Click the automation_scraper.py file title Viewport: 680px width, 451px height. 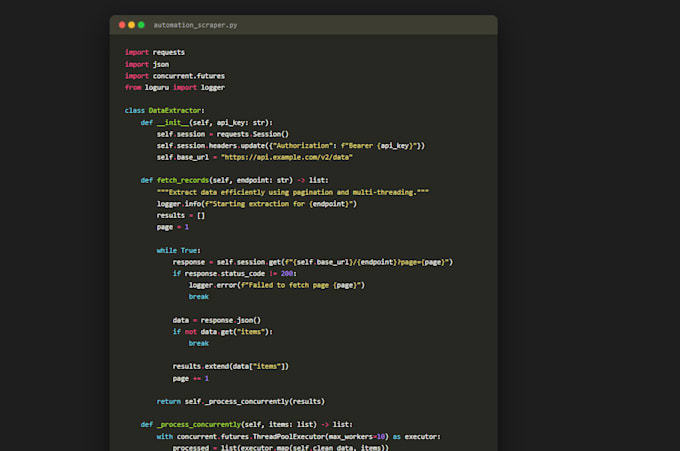tap(195, 25)
